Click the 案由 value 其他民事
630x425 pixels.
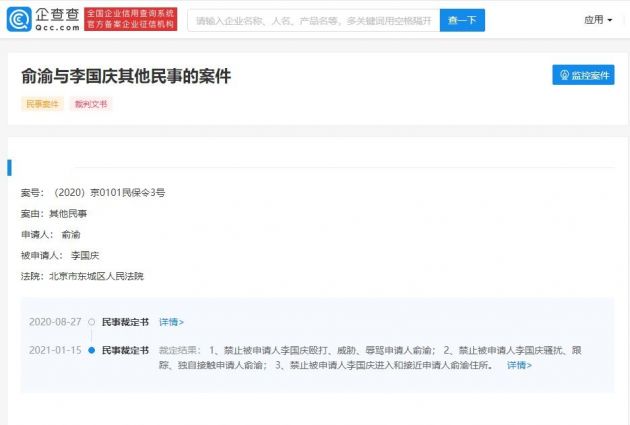tap(68, 213)
